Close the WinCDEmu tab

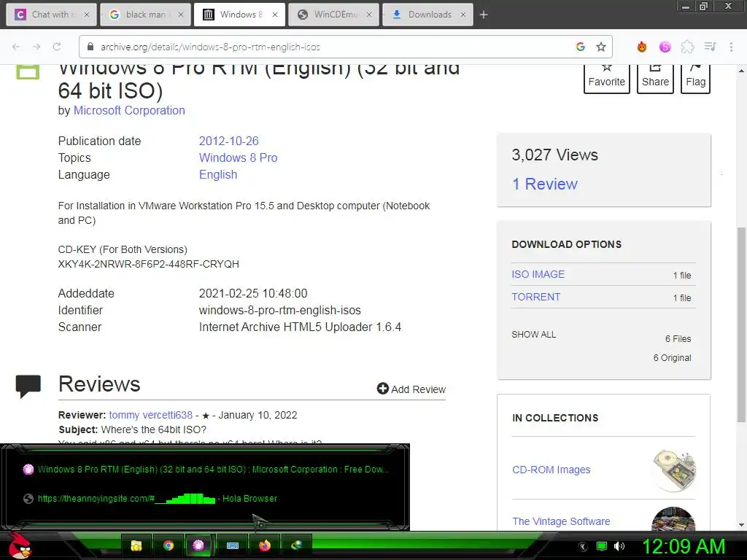(x=368, y=15)
